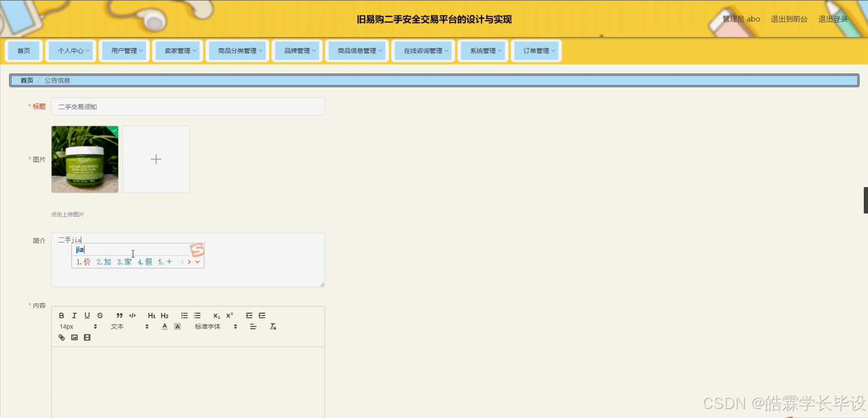Click 退出到前台 link in header

click(x=789, y=19)
